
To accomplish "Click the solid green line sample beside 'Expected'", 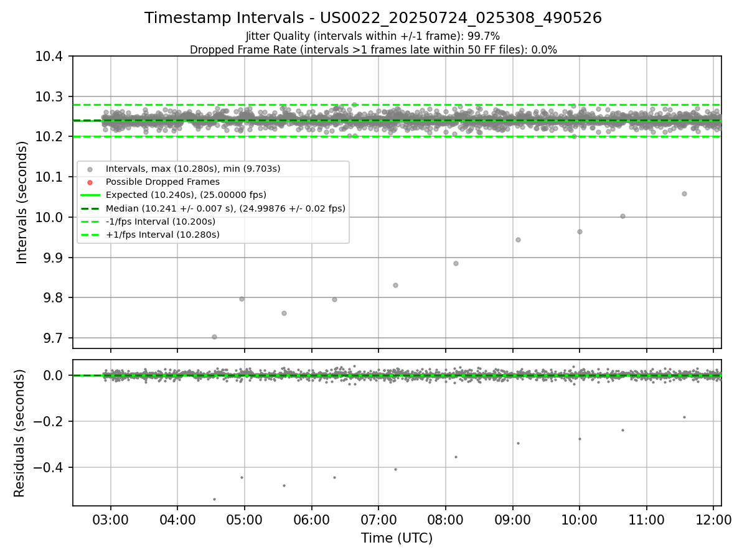I will 90,195.
